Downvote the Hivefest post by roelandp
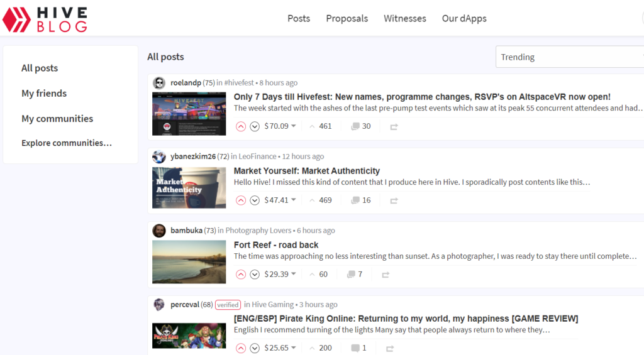The width and height of the screenshot is (644, 355). pos(255,126)
